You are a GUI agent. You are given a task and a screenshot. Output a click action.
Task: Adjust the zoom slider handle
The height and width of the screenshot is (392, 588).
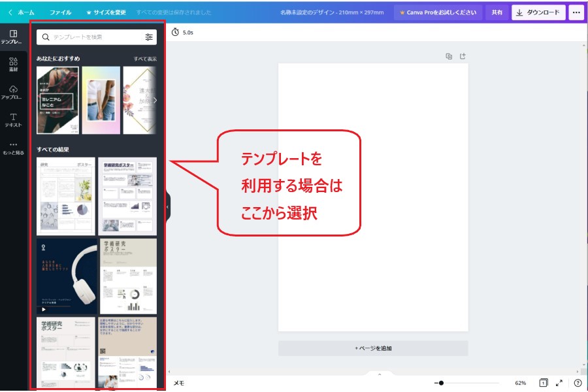click(442, 383)
